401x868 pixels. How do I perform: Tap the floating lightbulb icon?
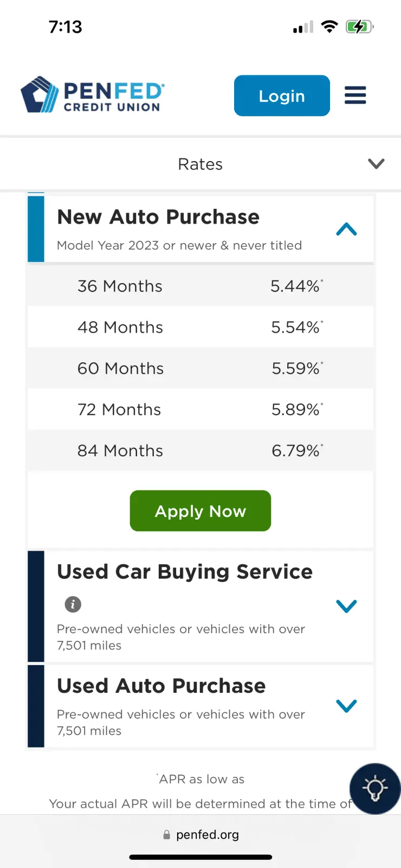(x=375, y=788)
